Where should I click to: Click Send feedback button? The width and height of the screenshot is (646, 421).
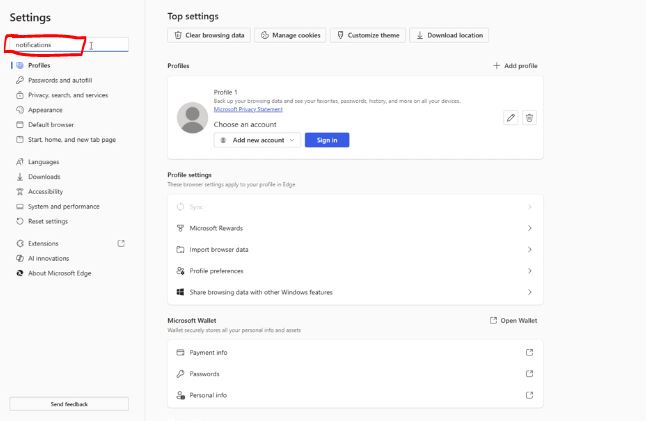(x=69, y=404)
